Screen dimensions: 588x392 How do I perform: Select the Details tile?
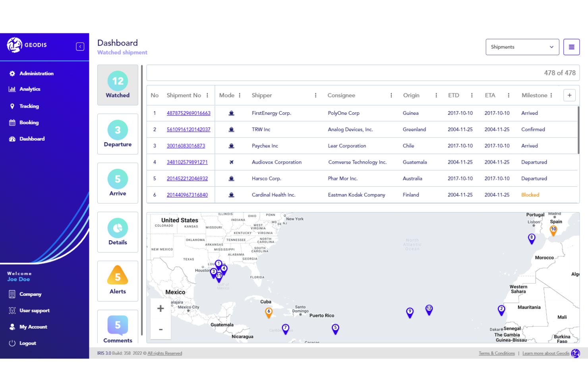pyautogui.click(x=118, y=232)
